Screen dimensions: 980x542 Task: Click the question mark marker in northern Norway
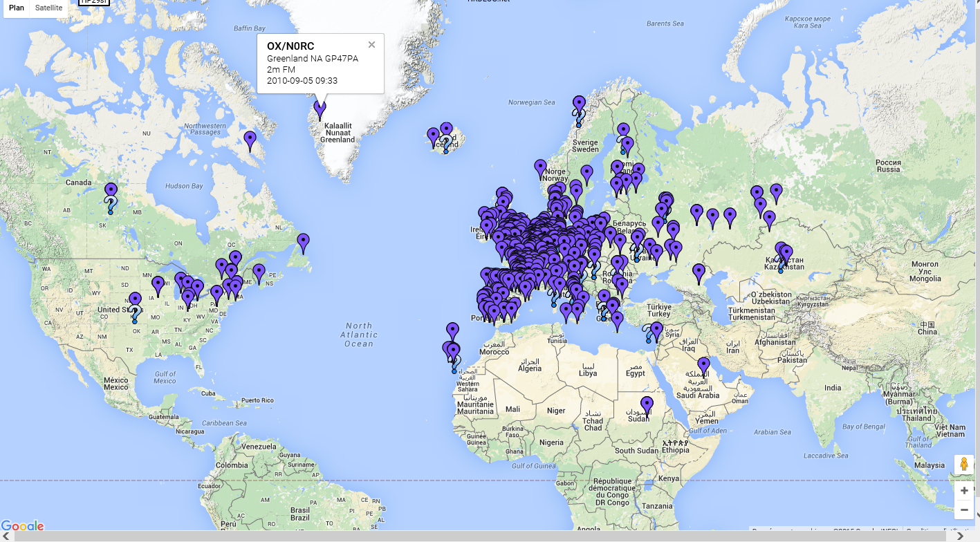pos(579,119)
